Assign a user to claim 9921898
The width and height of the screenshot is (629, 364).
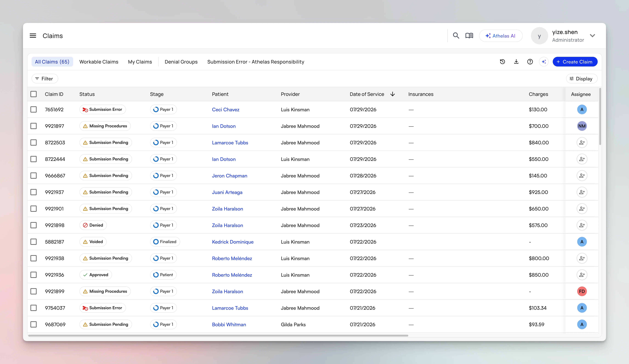click(582, 225)
